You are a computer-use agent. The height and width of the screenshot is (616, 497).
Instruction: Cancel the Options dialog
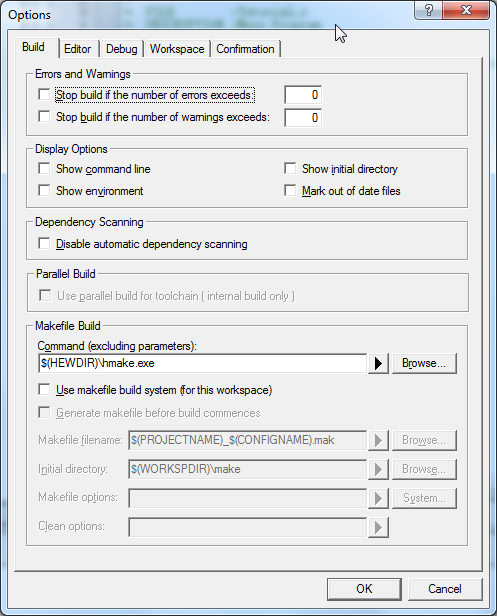click(x=445, y=589)
